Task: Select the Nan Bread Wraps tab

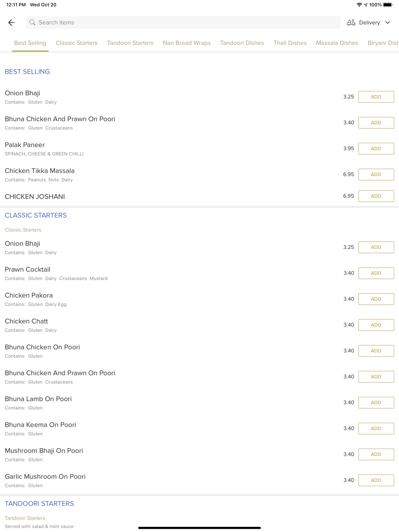Action: tap(187, 43)
